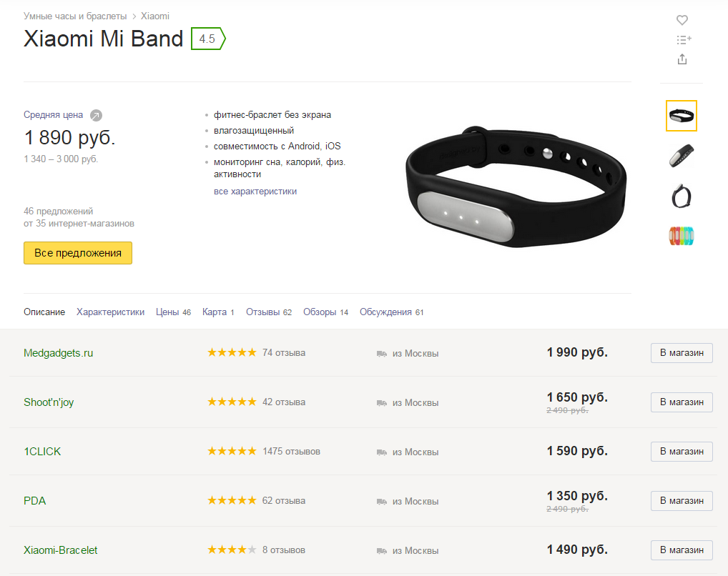Image resolution: width=728 pixels, height=576 pixels.
Task: Go to Medgadgets.ru shop via В магазин
Action: coord(682,353)
